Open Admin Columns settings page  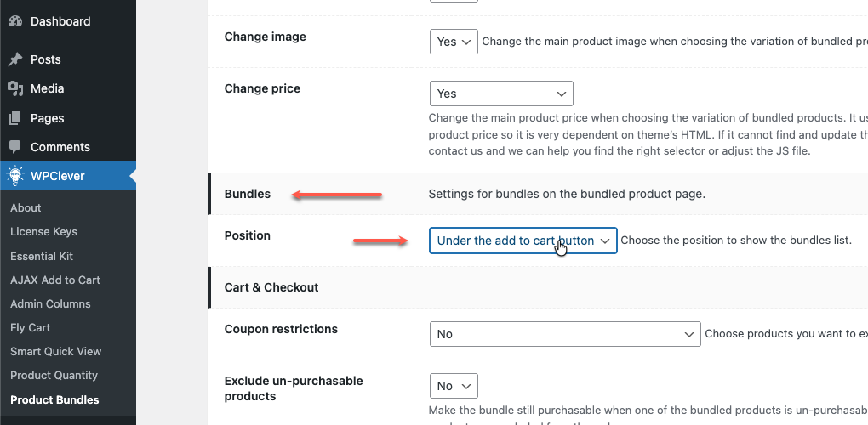(50, 303)
